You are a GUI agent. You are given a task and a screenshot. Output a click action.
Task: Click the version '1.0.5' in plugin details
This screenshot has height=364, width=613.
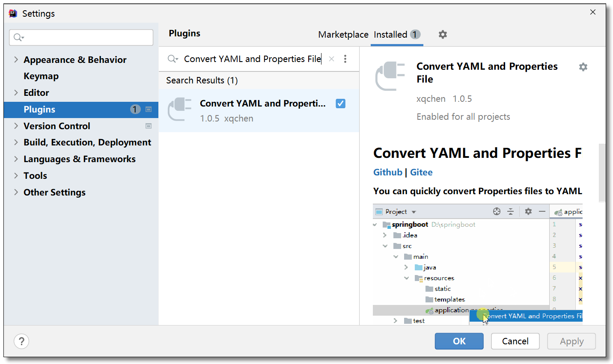(x=462, y=99)
